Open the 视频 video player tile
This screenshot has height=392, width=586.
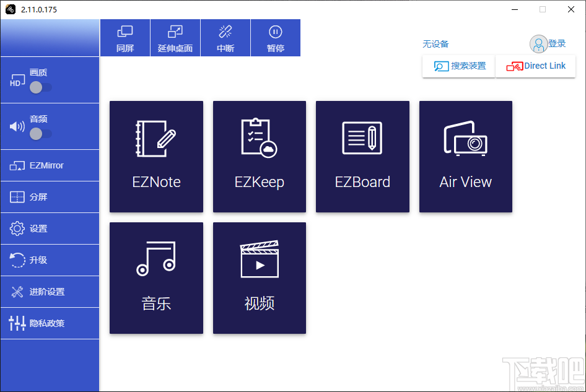coord(259,277)
